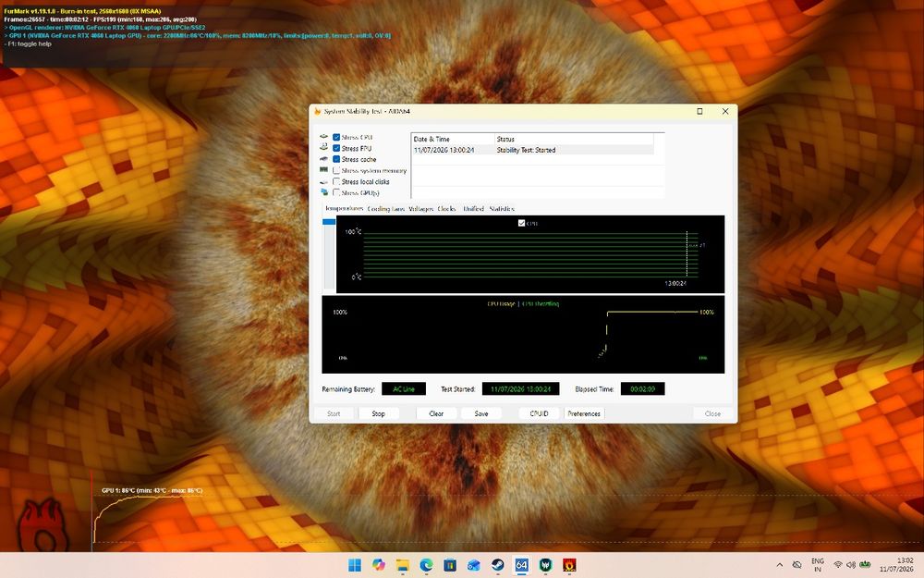Click the Save button
Image resolution: width=924 pixels, height=578 pixels.
pos(481,413)
